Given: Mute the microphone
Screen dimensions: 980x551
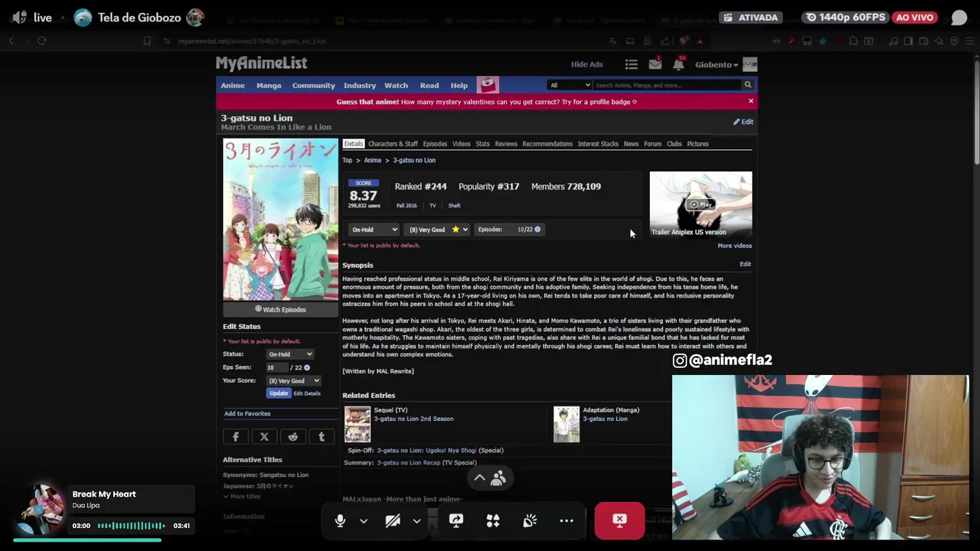Looking at the screenshot, I should click(x=340, y=520).
